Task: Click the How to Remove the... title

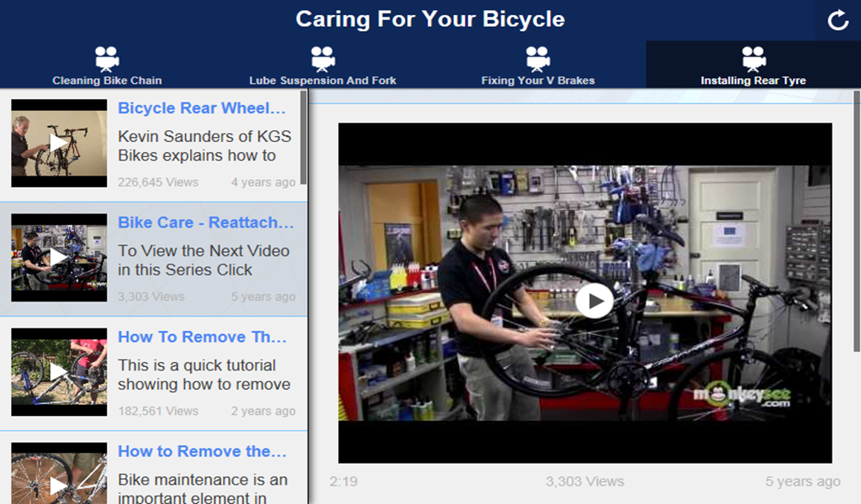Action: [202, 451]
